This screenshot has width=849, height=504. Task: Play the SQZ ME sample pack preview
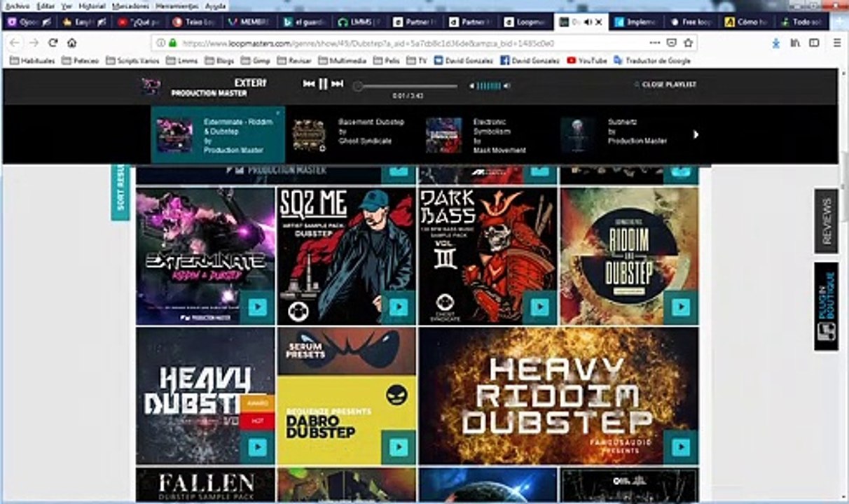click(399, 307)
